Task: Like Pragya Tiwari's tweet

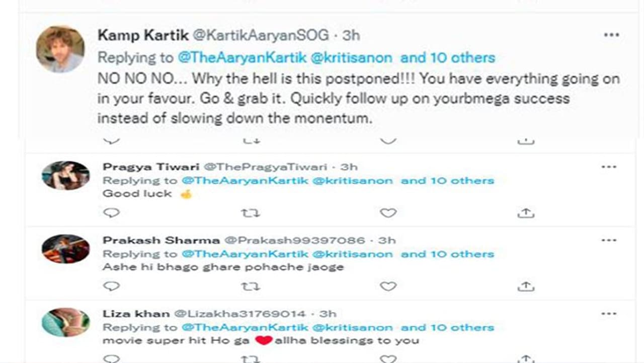Action: 388,213
